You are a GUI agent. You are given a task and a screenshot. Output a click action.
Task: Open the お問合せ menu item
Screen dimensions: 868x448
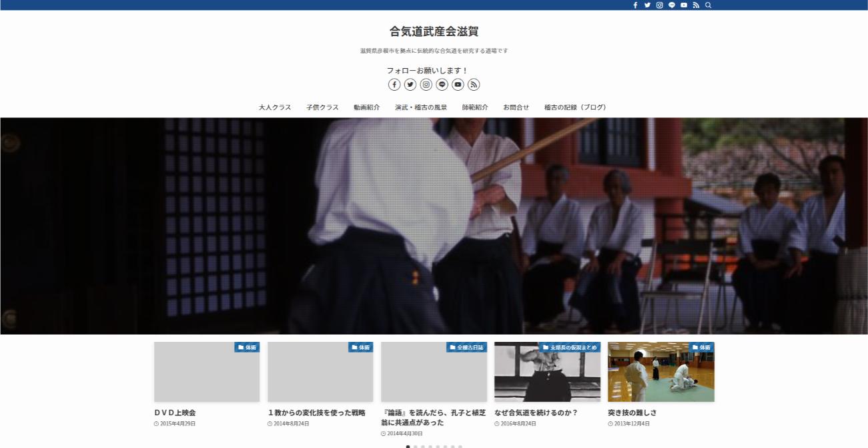pos(516,107)
